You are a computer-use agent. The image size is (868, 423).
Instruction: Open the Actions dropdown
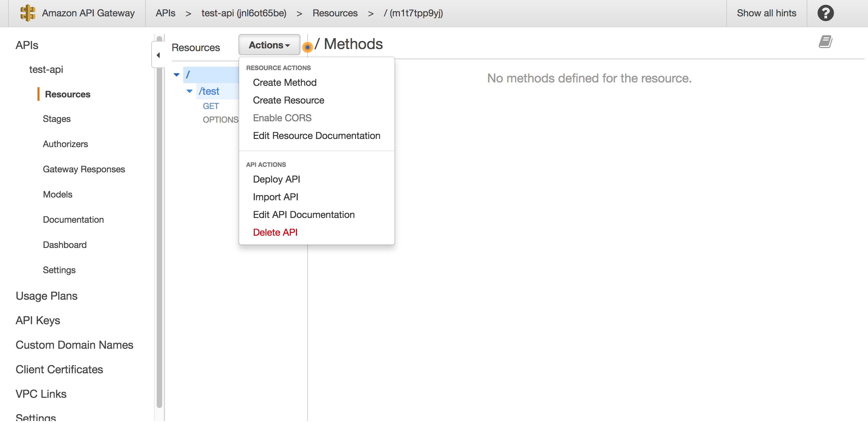pos(269,45)
